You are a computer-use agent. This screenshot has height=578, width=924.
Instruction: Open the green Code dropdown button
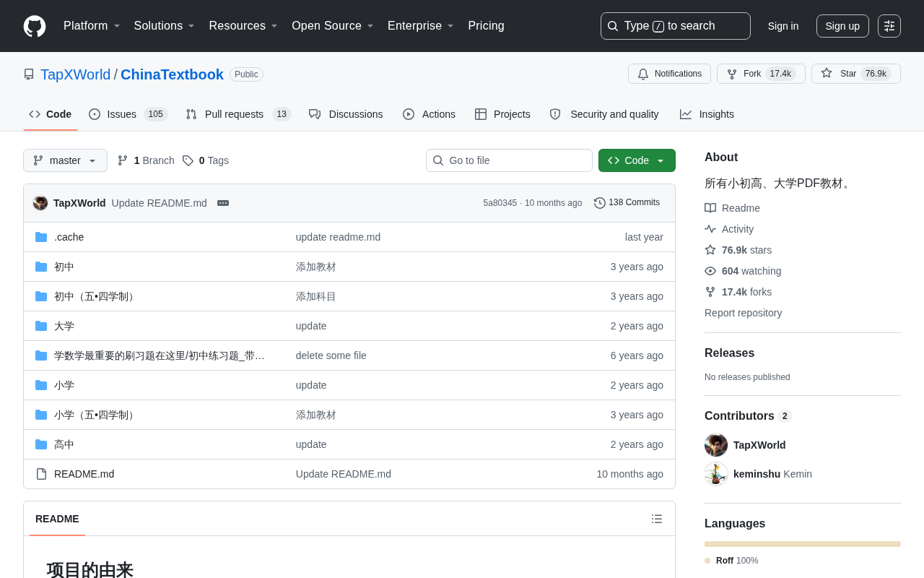click(637, 160)
